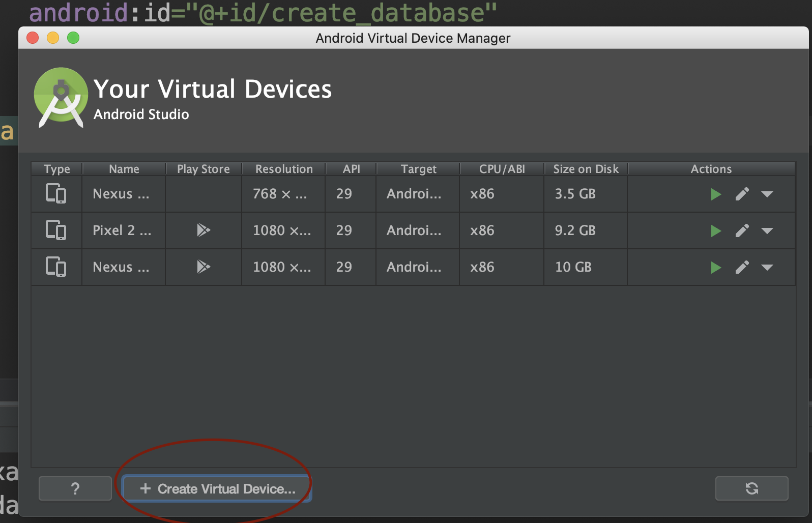
Task: Close the Android Virtual Device Manager window
Action: 33,38
